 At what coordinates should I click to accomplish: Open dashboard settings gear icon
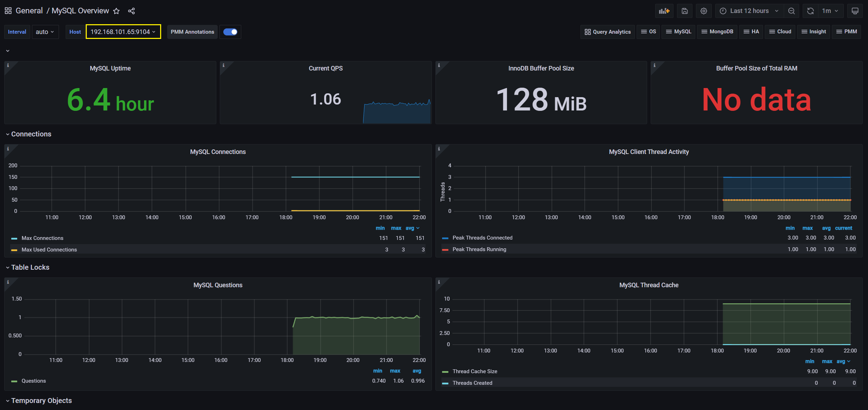704,11
